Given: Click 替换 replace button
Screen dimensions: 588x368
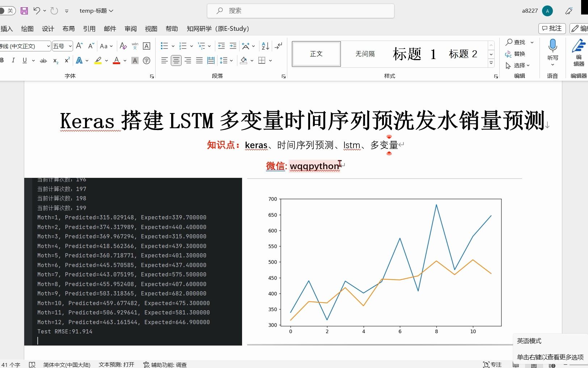Looking at the screenshot, I should [x=515, y=54].
